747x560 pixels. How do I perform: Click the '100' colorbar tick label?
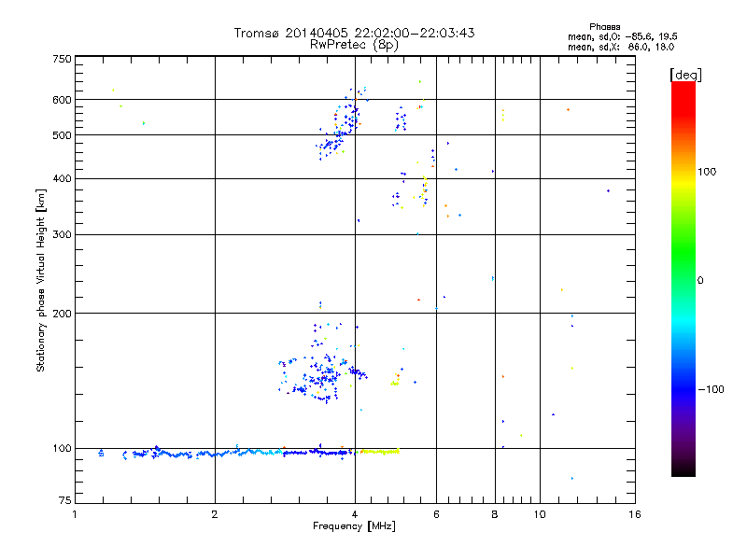[707, 172]
